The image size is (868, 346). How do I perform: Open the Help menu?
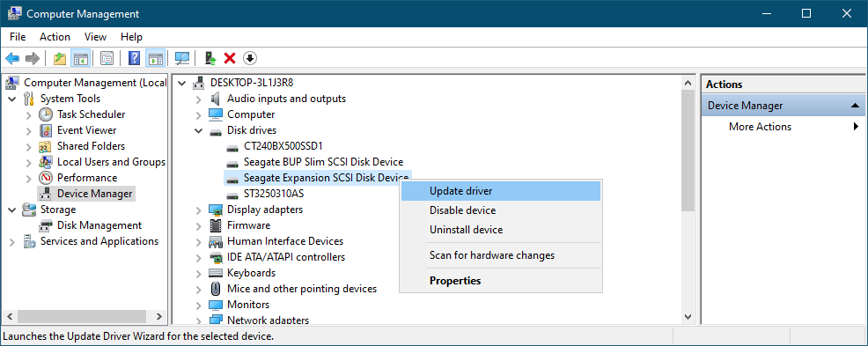(x=132, y=37)
